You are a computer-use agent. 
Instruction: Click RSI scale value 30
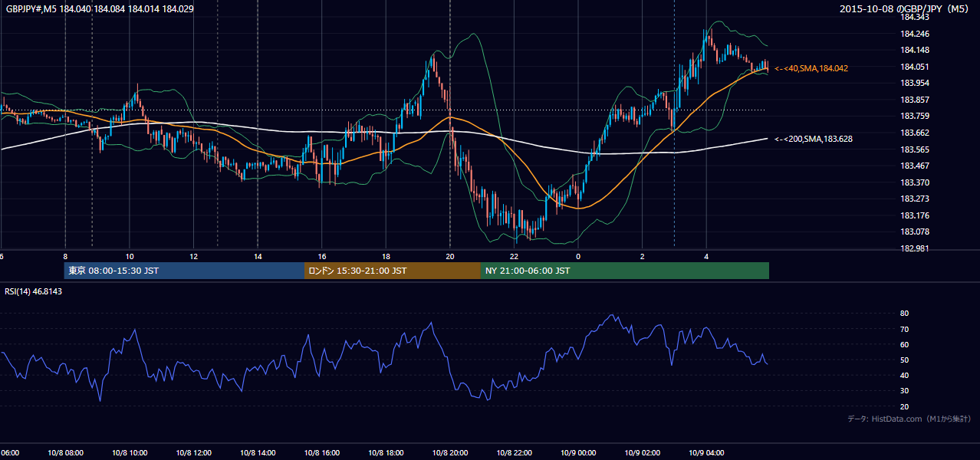(x=905, y=391)
